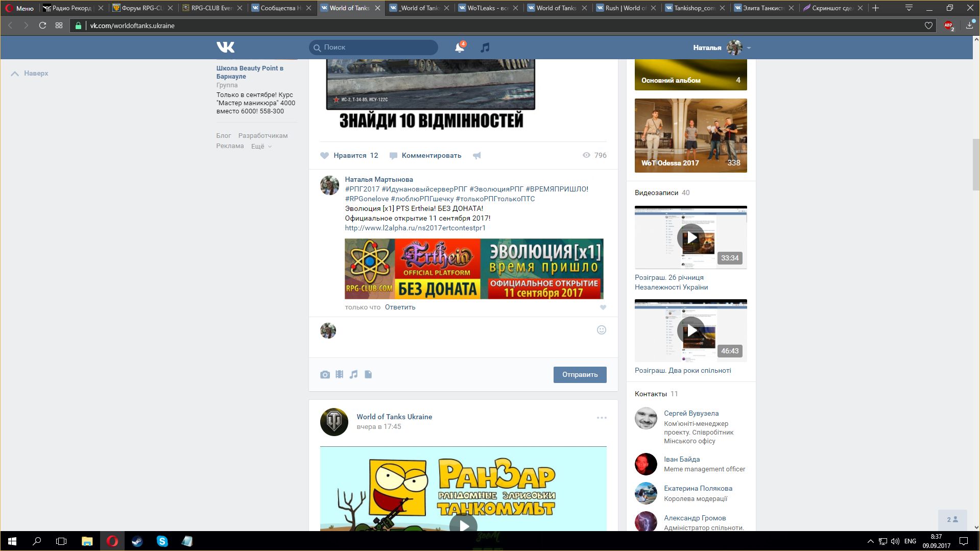Open the WoT Odessa 2017 album thumbnail
The height and width of the screenshot is (551, 980).
(x=690, y=135)
